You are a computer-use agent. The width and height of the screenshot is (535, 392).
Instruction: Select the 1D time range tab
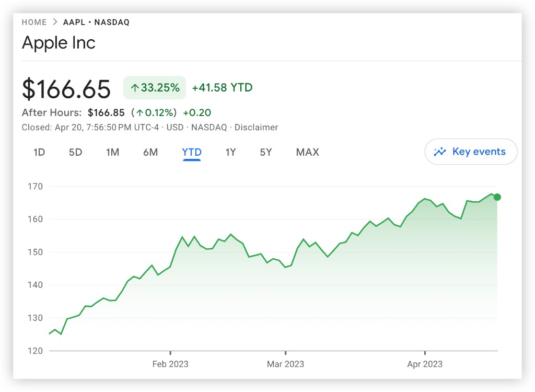(39, 153)
